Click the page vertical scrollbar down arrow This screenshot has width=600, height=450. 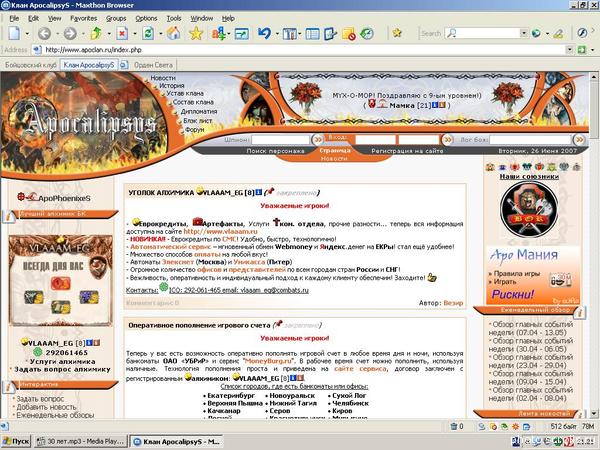(x=594, y=414)
